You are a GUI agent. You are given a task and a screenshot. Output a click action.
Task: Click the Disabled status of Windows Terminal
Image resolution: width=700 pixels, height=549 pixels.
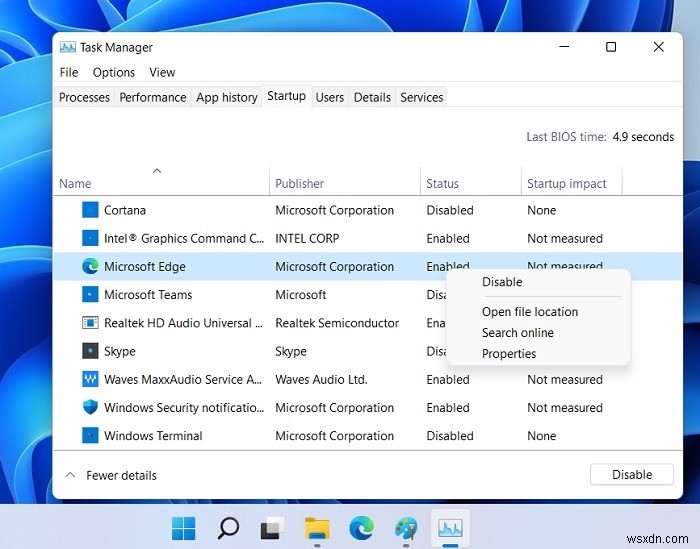(x=450, y=436)
